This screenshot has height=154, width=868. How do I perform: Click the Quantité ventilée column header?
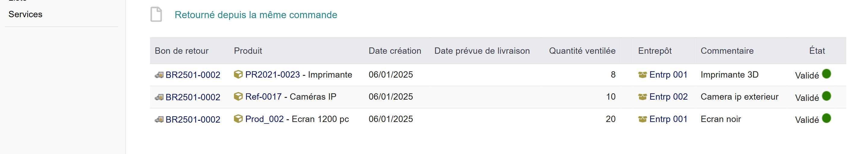pyautogui.click(x=582, y=51)
